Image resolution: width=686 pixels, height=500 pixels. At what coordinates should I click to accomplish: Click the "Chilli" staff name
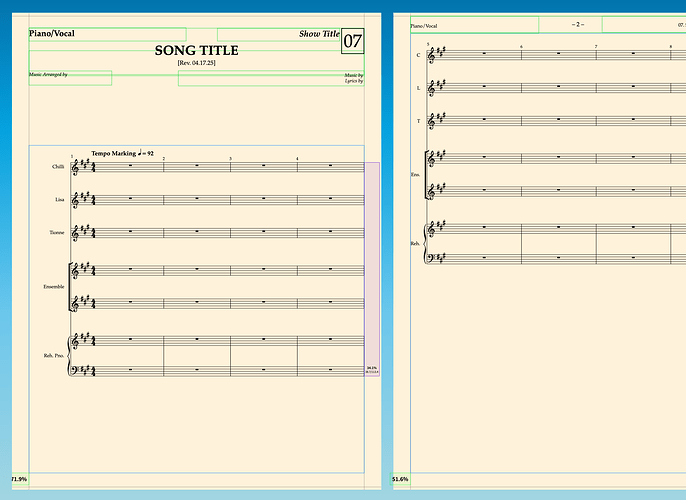(58, 166)
